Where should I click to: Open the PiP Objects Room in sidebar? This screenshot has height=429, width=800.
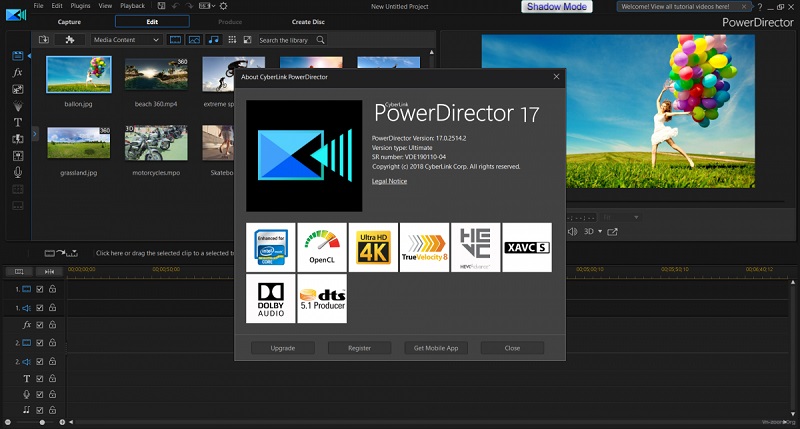pyautogui.click(x=17, y=89)
